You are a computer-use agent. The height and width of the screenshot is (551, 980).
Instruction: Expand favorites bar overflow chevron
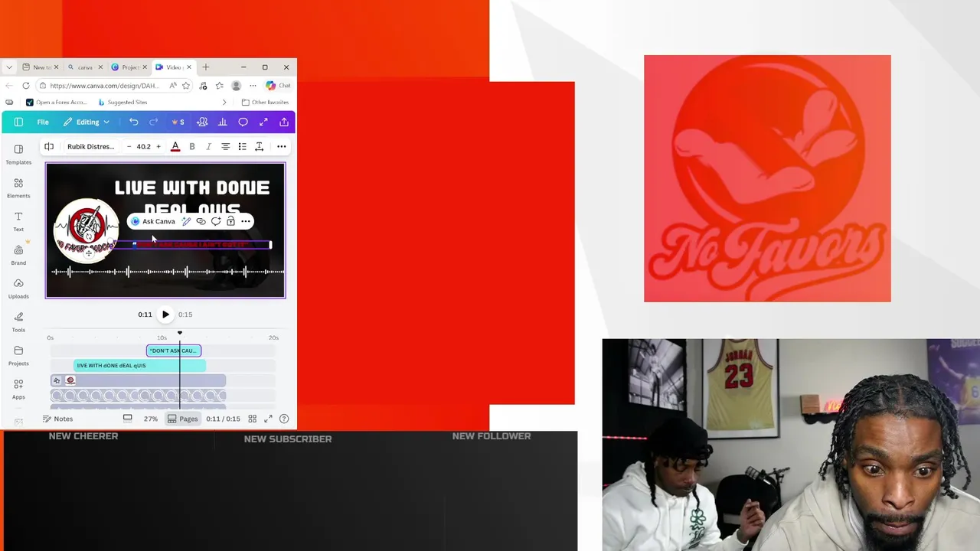click(224, 102)
